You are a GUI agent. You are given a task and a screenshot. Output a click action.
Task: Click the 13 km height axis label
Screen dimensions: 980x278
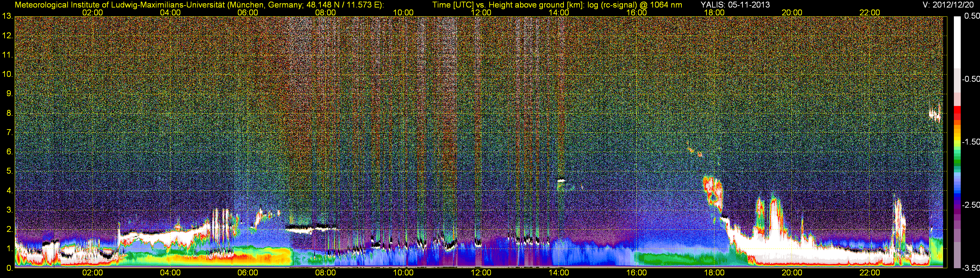pyautogui.click(x=7, y=16)
